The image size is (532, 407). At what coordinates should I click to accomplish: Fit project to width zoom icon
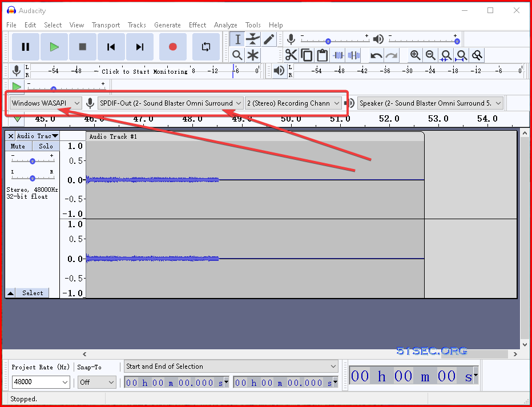(x=461, y=55)
